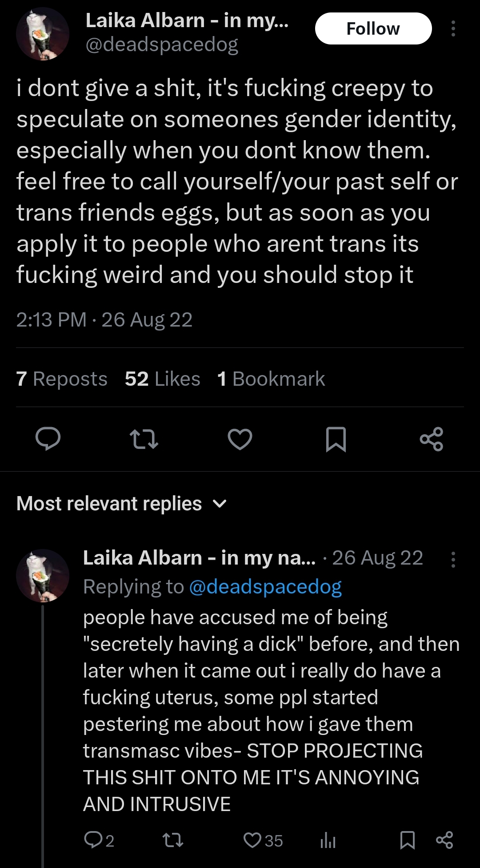The width and height of the screenshot is (480, 868).
Task: Open the main post's three-dot menu
Action: click(453, 28)
